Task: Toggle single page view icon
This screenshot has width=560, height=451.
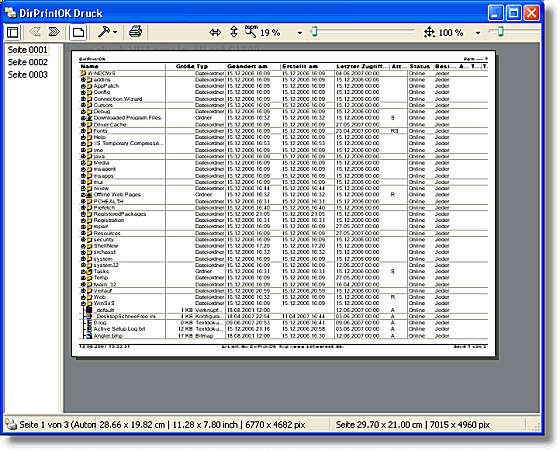Action: pyautogui.click(x=78, y=32)
